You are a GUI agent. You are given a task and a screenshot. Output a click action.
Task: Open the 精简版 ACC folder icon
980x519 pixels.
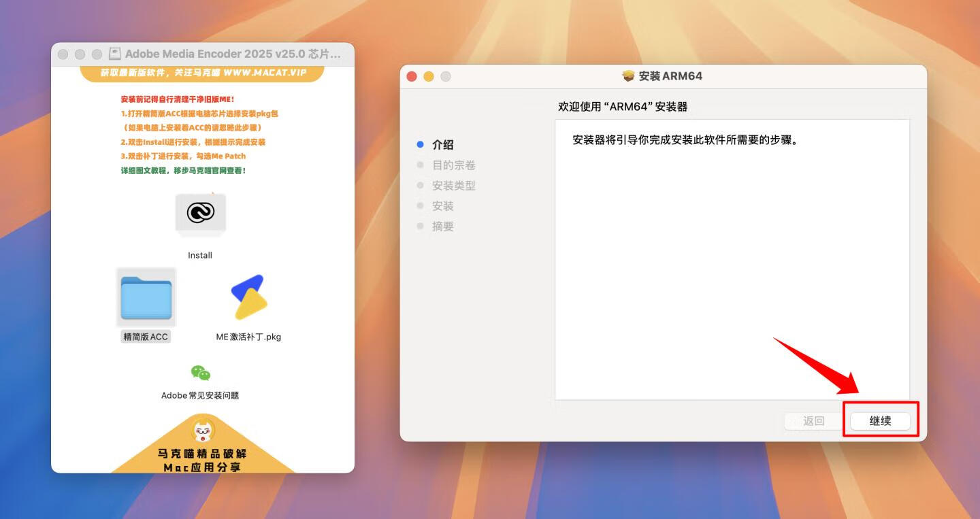pyautogui.click(x=146, y=297)
